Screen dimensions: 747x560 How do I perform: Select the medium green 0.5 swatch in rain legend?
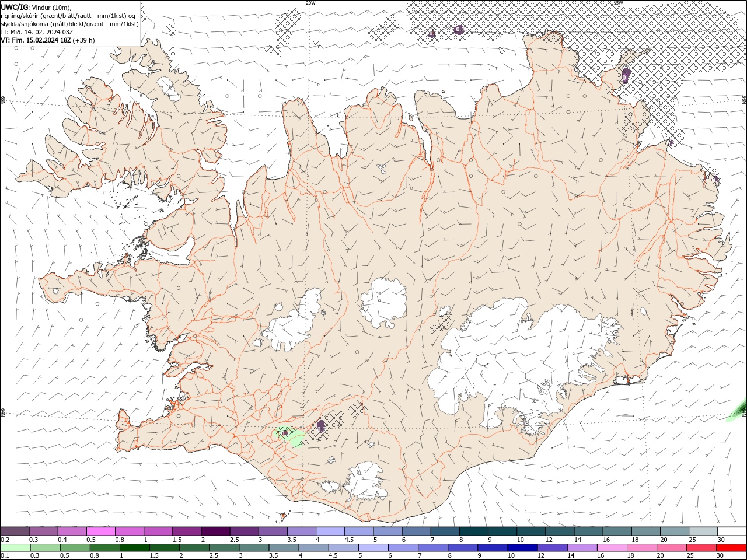pos(75,548)
